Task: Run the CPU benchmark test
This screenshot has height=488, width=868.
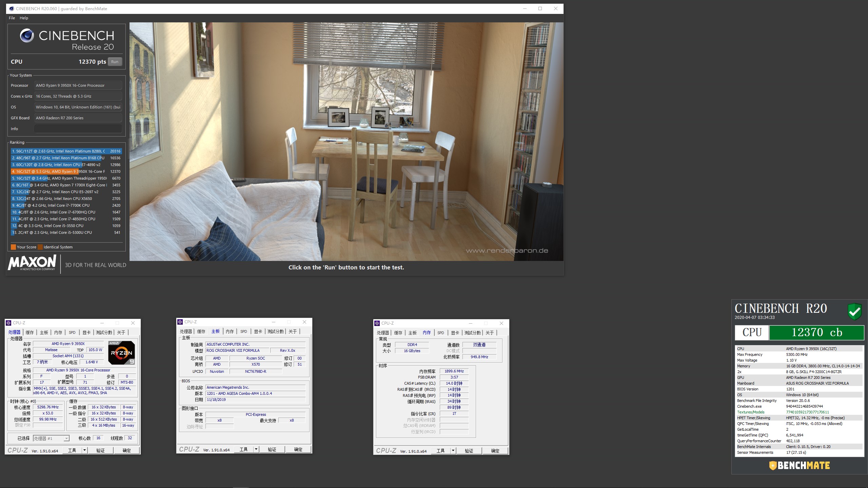Action: click(x=115, y=62)
